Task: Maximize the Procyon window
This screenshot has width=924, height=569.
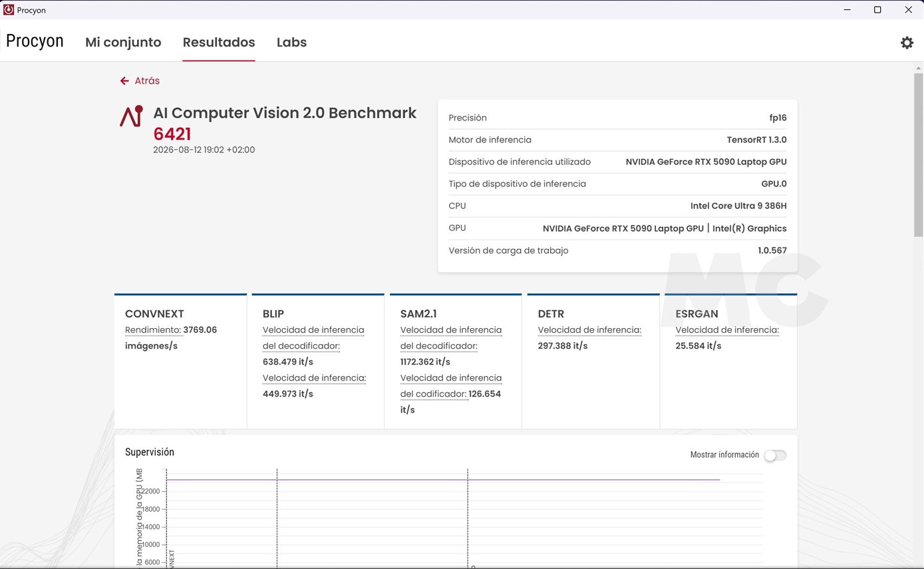Action: pos(877,10)
